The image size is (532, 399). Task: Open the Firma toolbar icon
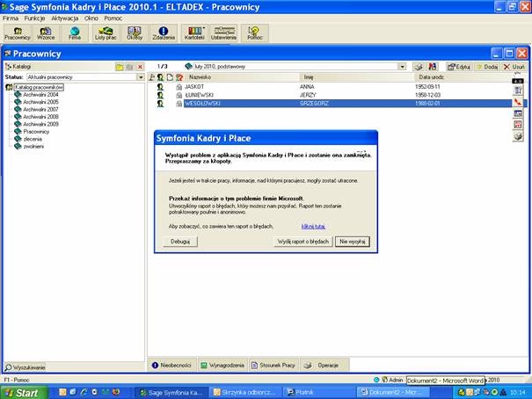tap(75, 33)
